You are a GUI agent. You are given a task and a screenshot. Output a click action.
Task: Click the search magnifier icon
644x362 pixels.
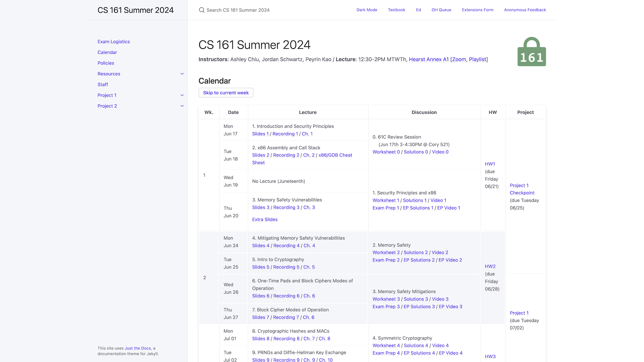coord(202,10)
